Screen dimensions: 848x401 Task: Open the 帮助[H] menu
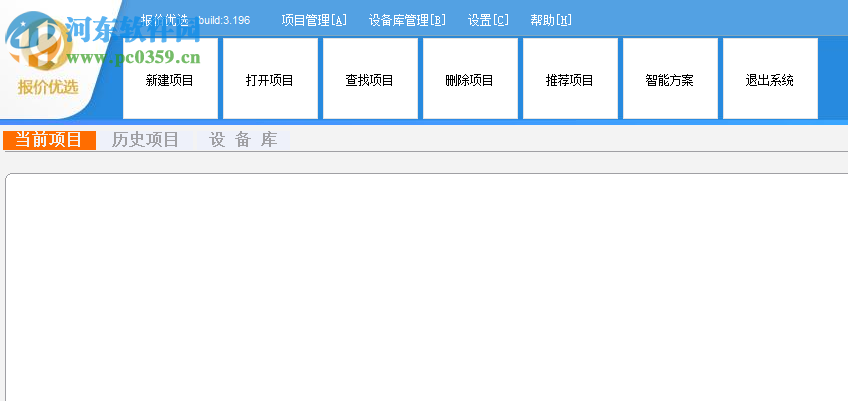click(x=551, y=21)
